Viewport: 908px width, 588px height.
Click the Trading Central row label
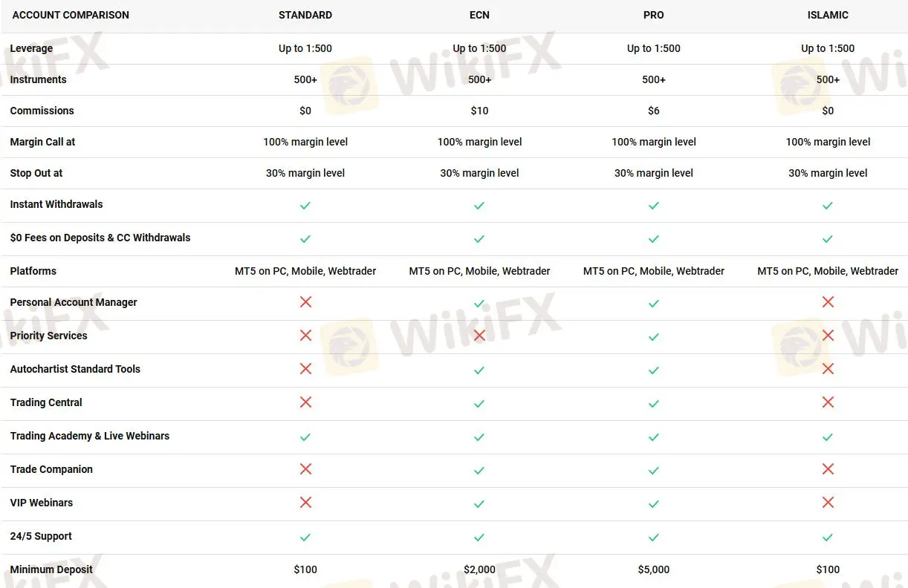tap(46, 402)
